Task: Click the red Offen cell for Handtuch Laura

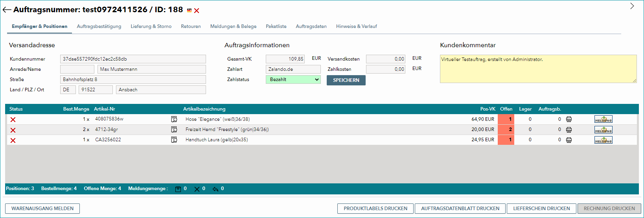Action: (506, 140)
